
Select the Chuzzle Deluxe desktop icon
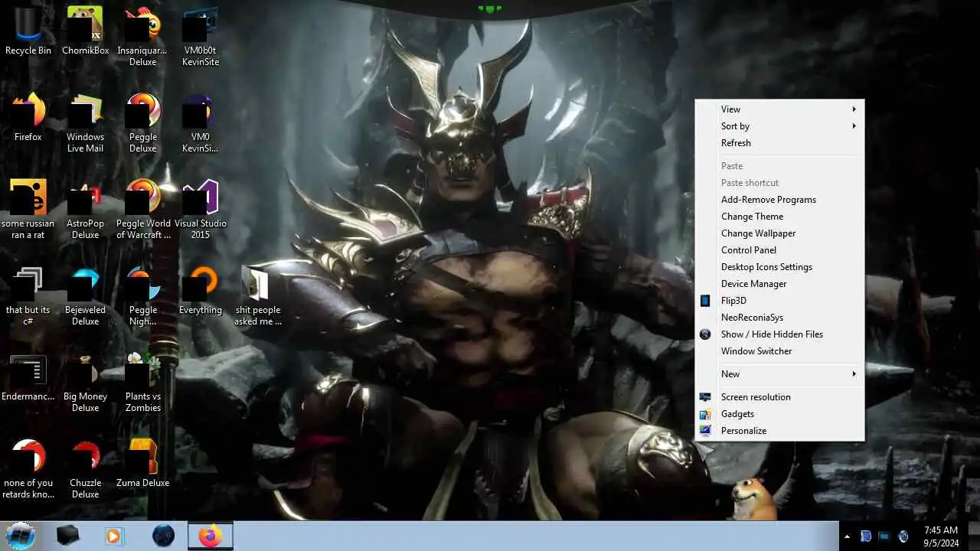point(85,468)
